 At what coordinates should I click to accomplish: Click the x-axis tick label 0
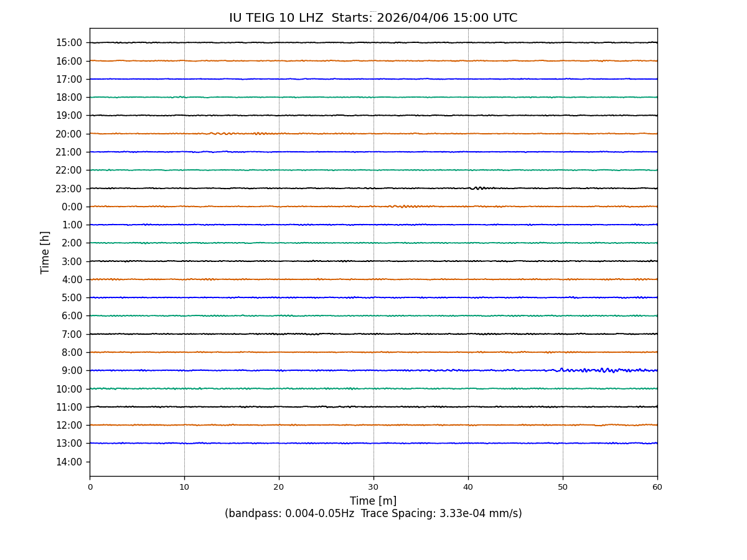click(90, 487)
